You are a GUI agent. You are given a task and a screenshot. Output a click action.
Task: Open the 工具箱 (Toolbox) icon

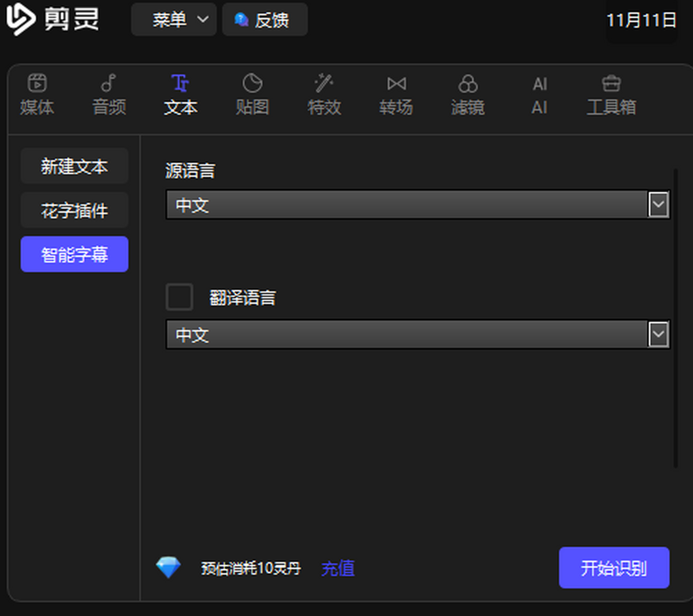click(611, 84)
